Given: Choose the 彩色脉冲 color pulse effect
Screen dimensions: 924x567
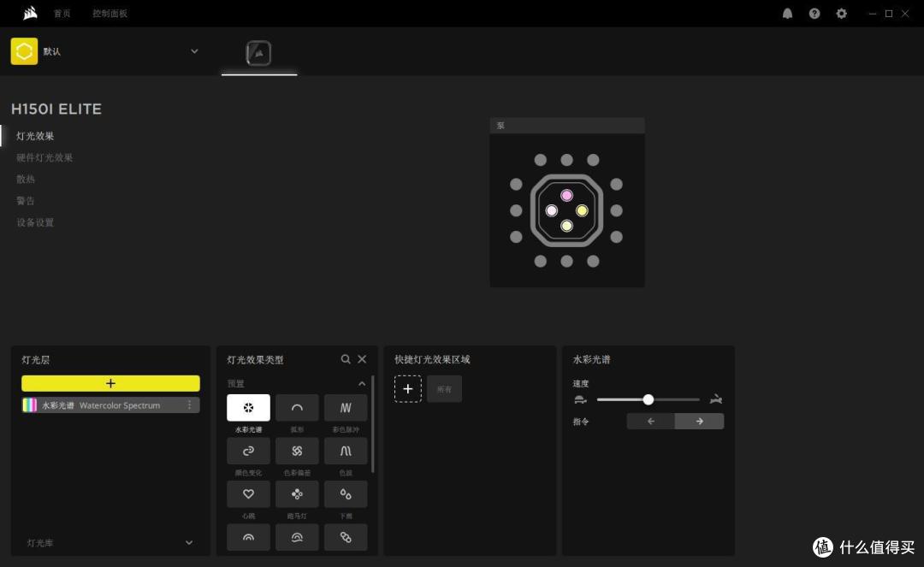Looking at the screenshot, I should click(x=346, y=407).
